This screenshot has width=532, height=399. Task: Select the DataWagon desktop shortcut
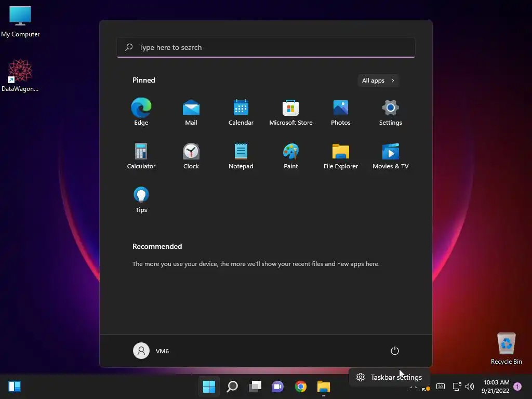(x=20, y=75)
